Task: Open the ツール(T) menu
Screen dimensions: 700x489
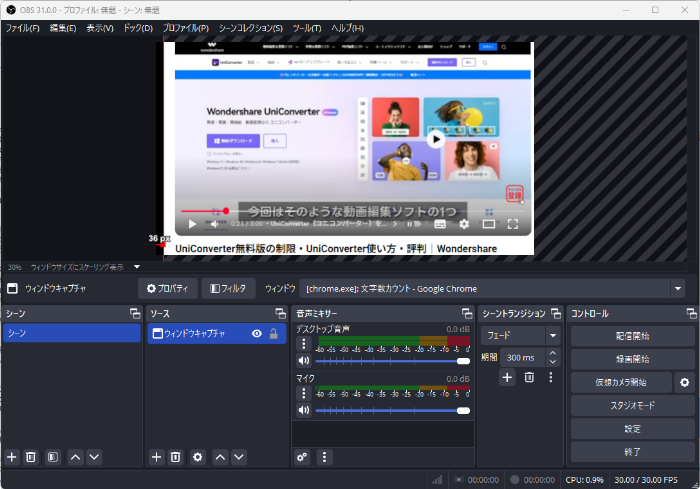Action: coord(308,28)
